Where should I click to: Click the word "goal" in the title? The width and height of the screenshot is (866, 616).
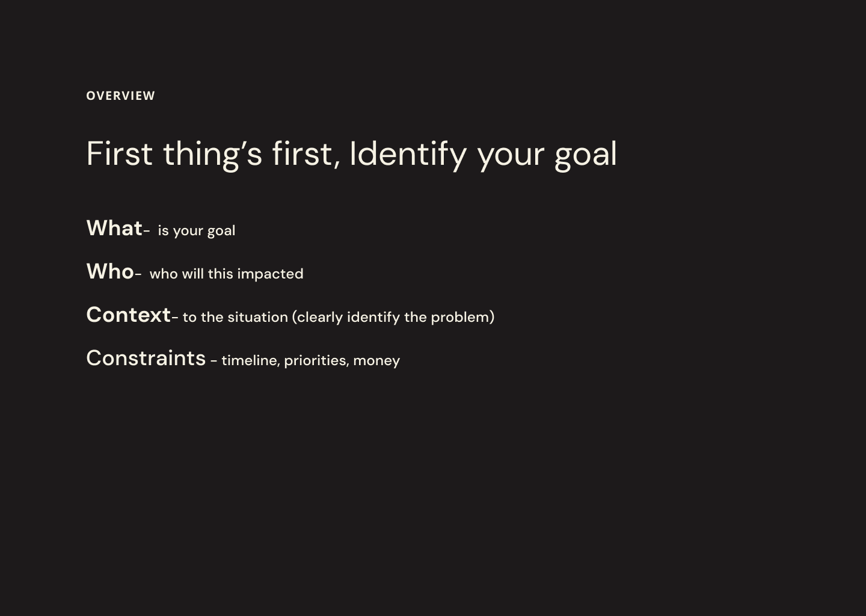click(x=586, y=155)
